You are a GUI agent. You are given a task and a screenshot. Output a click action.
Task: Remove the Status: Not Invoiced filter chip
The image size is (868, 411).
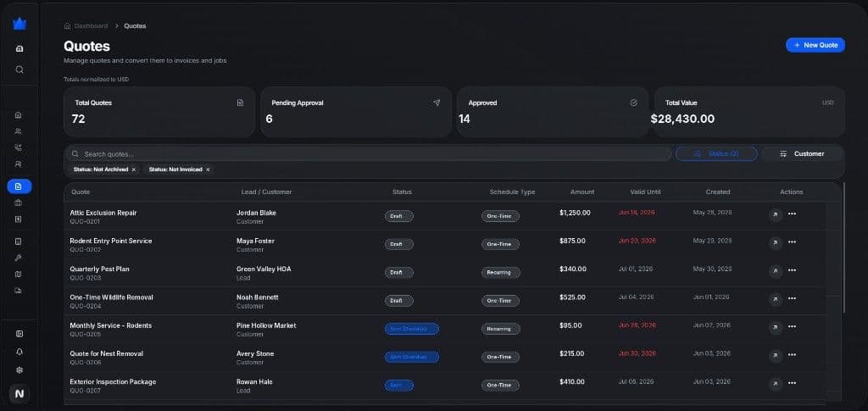coord(208,169)
